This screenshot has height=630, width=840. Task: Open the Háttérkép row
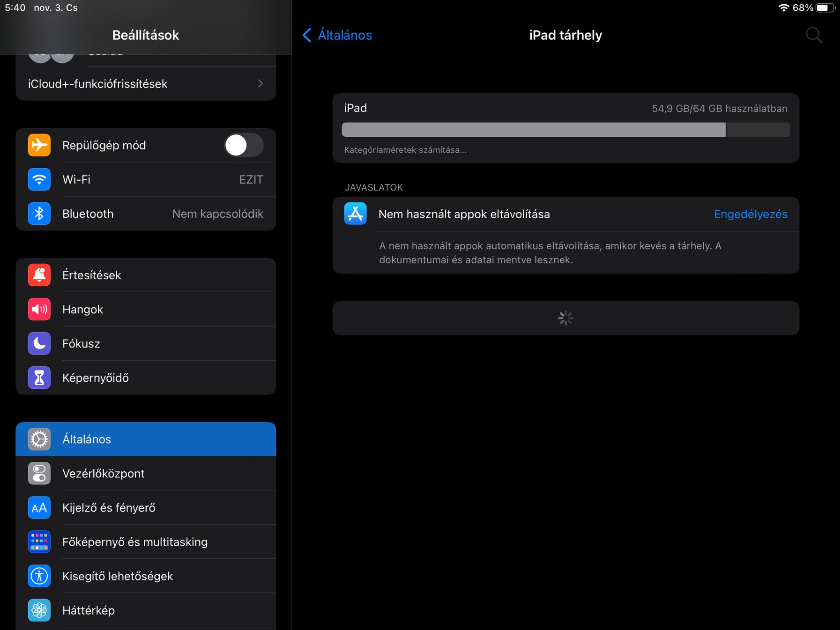[146, 610]
